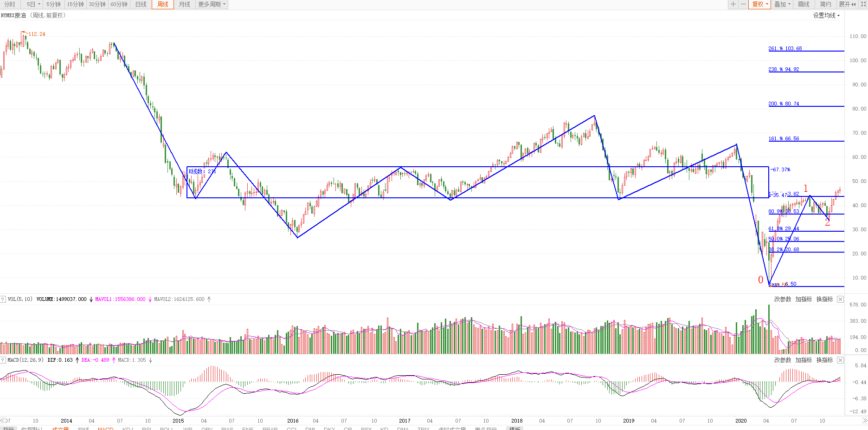Click the 110.00 price axis label
The image size is (868, 430).
coord(858,36)
